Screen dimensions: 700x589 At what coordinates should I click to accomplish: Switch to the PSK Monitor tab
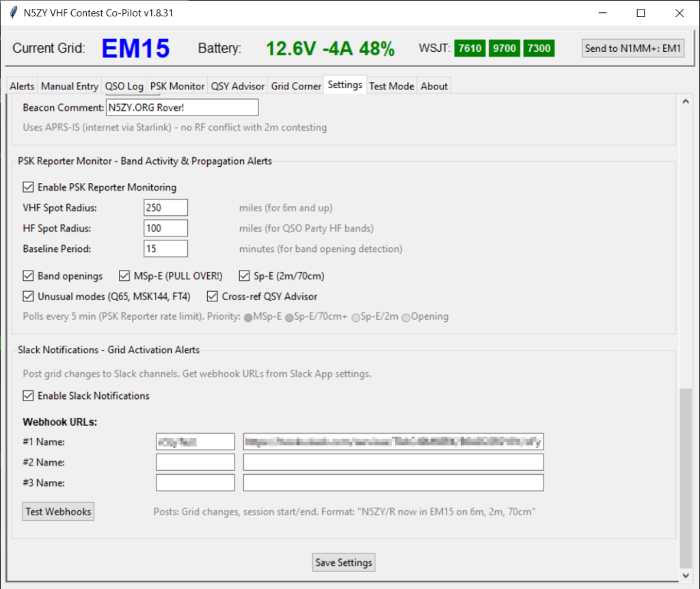[177, 86]
